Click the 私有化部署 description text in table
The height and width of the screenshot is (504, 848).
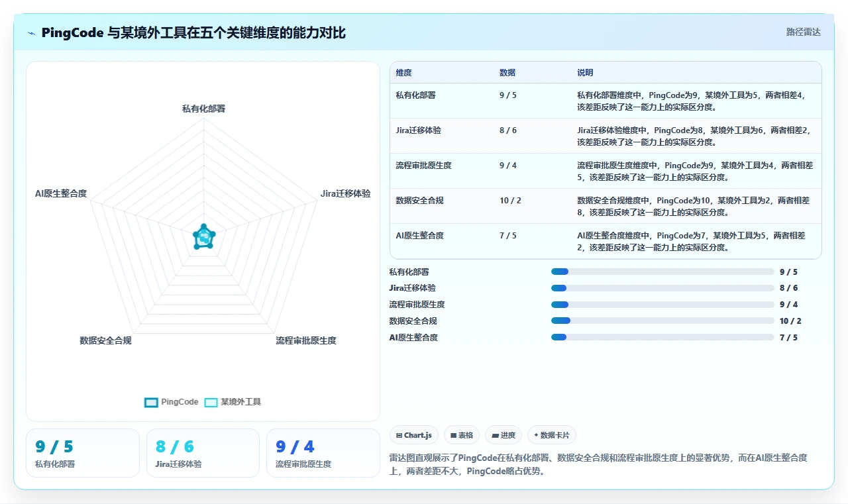692,101
